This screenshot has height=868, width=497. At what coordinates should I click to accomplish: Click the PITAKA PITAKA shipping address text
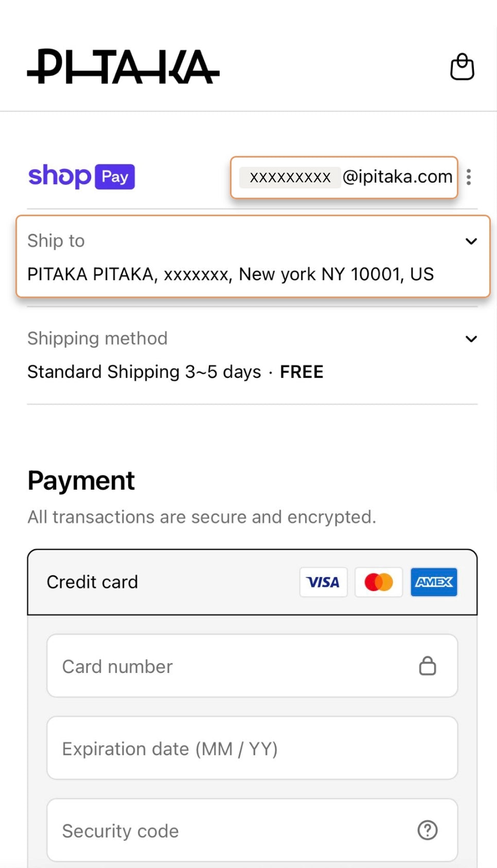231,274
